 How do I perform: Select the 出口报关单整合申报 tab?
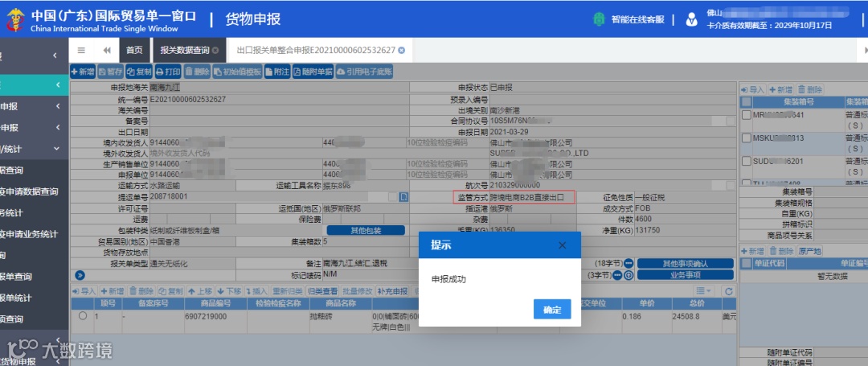(316, 51)
